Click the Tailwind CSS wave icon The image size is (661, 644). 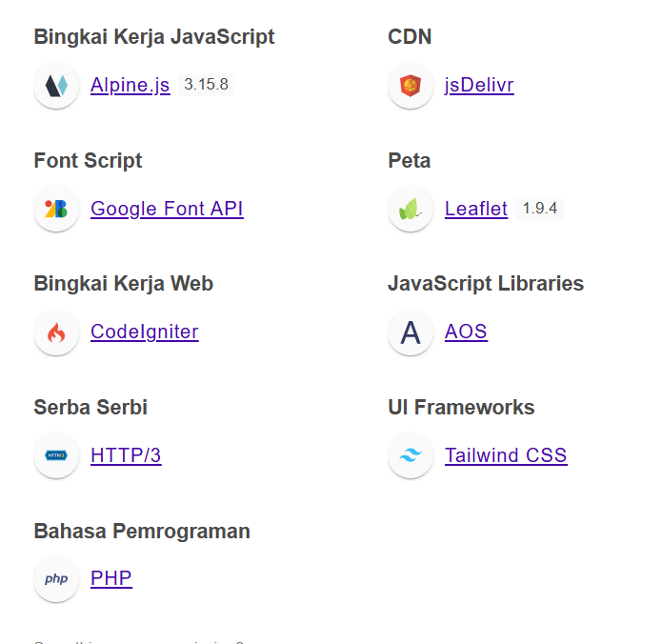coord(411,455)
